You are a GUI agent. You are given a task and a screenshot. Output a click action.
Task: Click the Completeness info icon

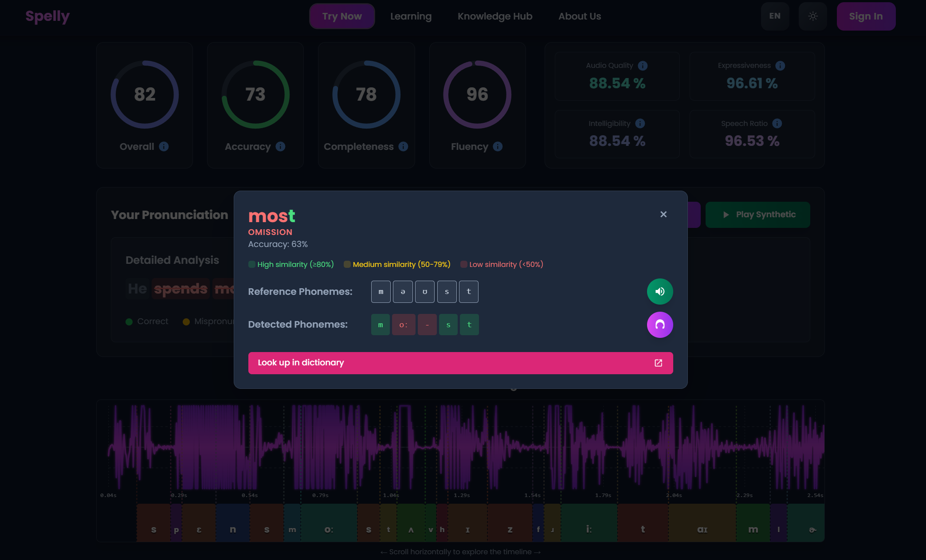click(x=403, y=146)
